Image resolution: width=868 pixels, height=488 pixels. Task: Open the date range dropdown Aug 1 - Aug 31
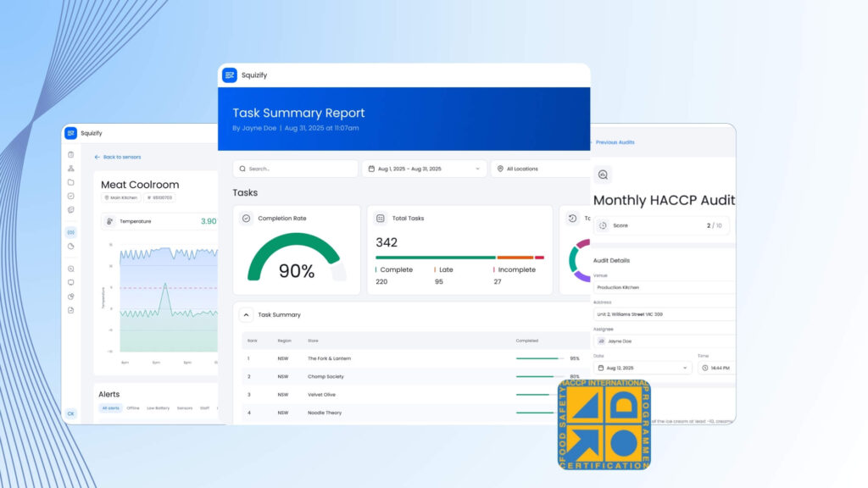pos(424,169)
